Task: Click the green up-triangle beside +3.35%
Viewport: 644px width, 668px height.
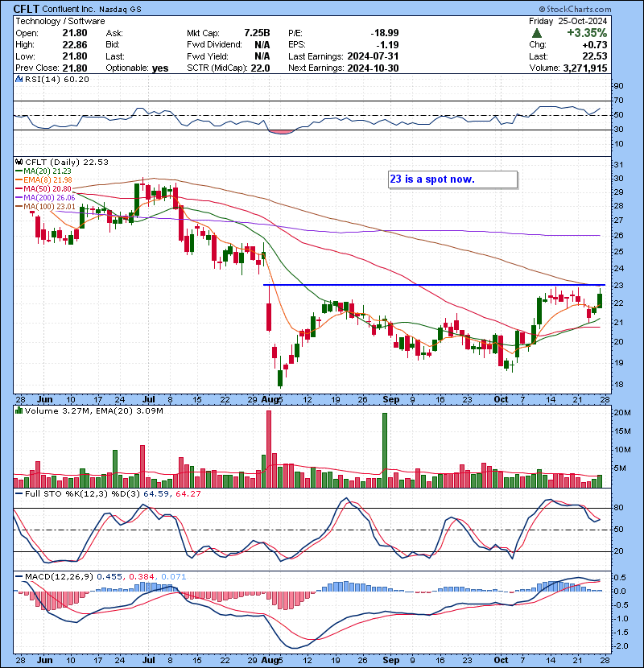Action: point(537,33)
